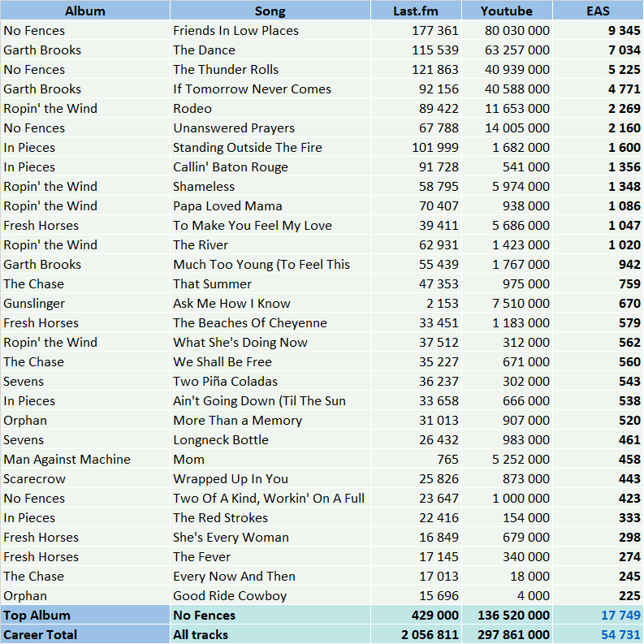Click Last.fm value 177 361

[x=416, y=30]
